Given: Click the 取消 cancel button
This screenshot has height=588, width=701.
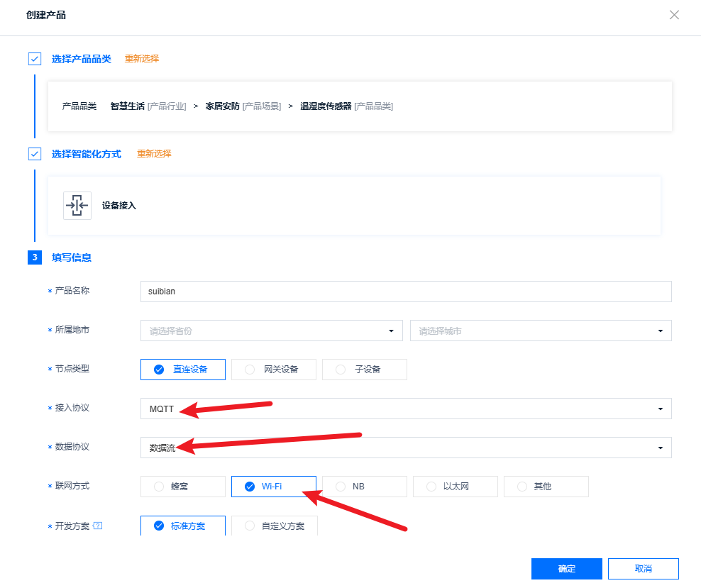Looking at the screenshot, I should click(644, 569).
